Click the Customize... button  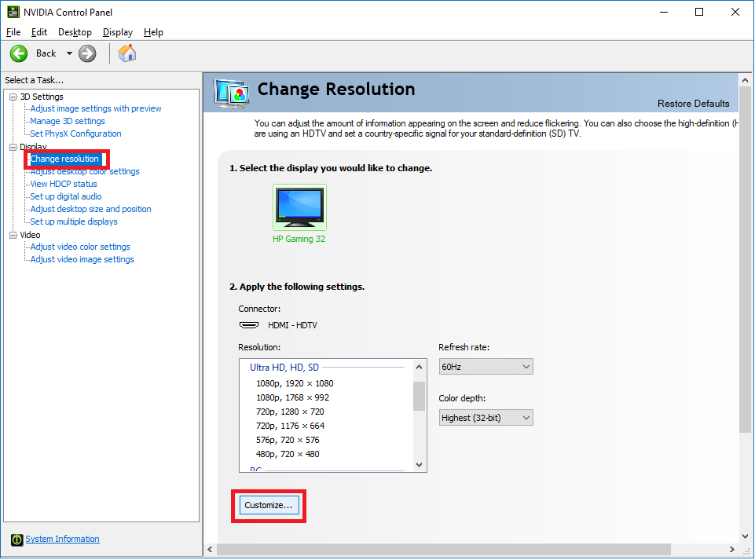[x=268, y=505]
